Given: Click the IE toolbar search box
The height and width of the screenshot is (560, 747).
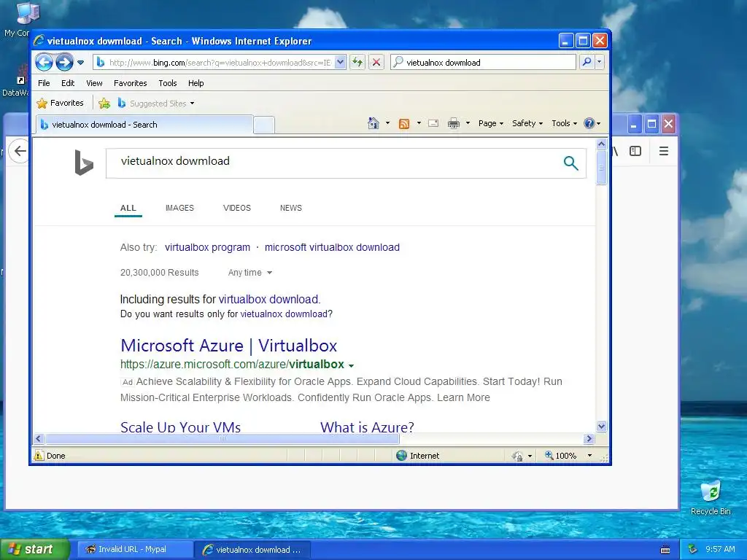Looking at the screenshot, I should tap(483, 63).
